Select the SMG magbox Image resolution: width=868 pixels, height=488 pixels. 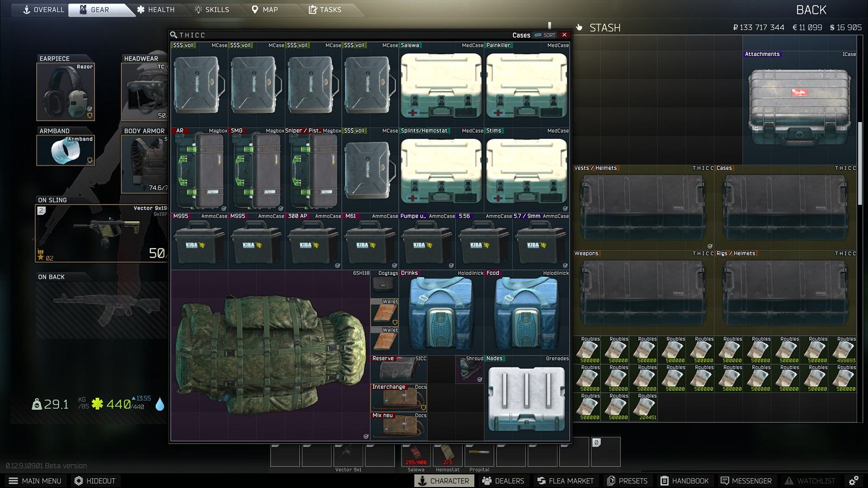pyautogui.click(x=257, y=170)
